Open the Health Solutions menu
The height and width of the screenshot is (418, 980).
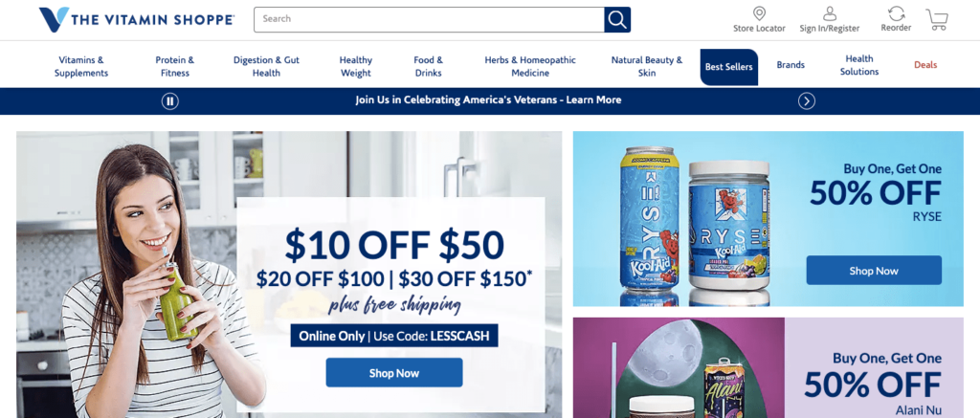[x=858, y=65]
